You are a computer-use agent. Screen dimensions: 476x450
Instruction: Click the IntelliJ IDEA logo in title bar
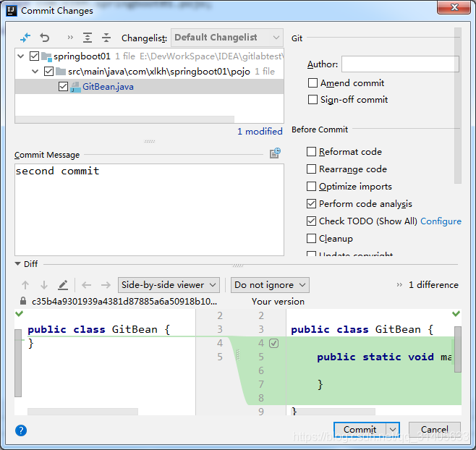[x=12, y=11]
